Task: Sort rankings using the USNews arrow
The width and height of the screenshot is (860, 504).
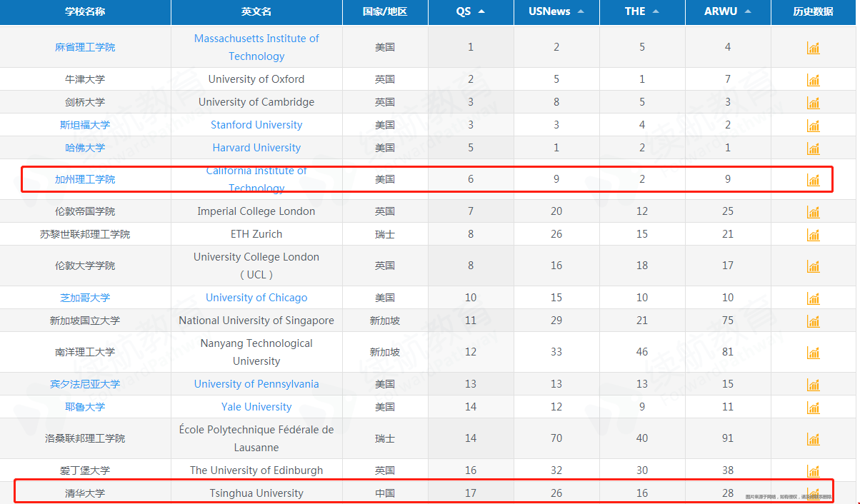Action: (x=580, y=11)
